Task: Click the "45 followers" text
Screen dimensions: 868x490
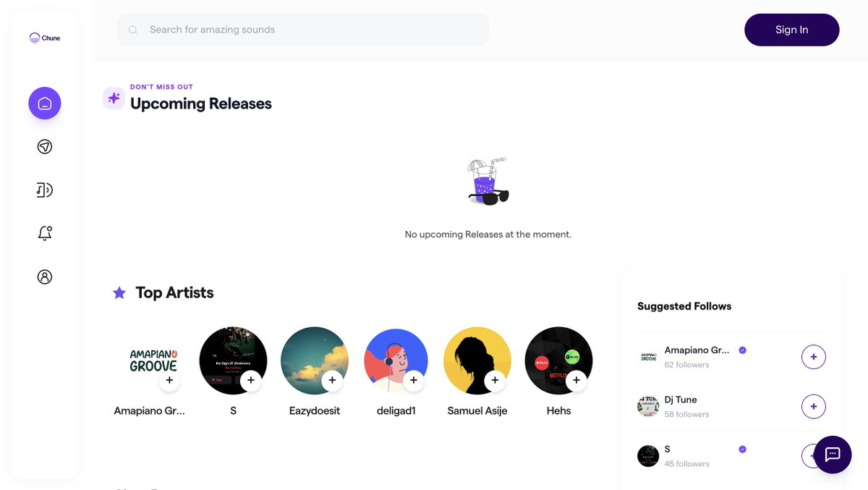Action: click(x=687, y=464)
